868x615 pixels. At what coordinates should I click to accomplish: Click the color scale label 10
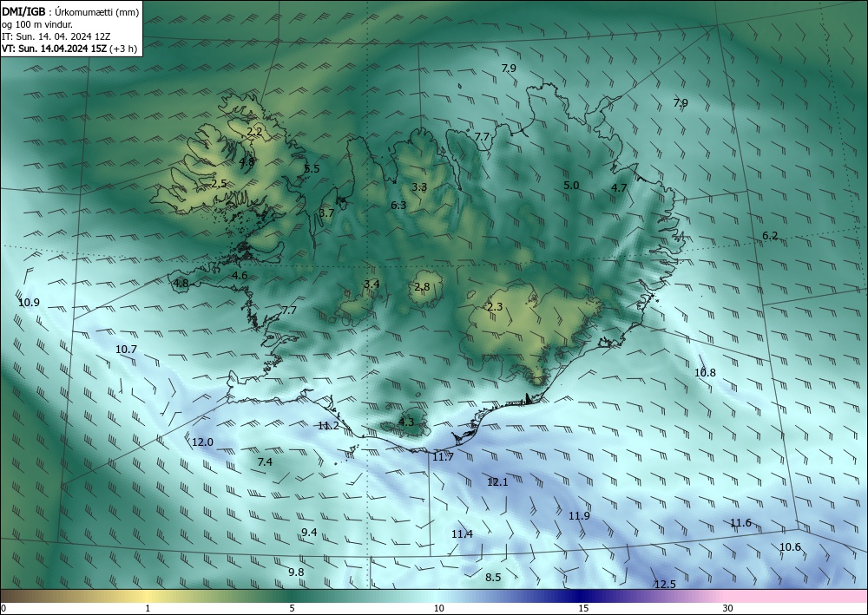438,609
